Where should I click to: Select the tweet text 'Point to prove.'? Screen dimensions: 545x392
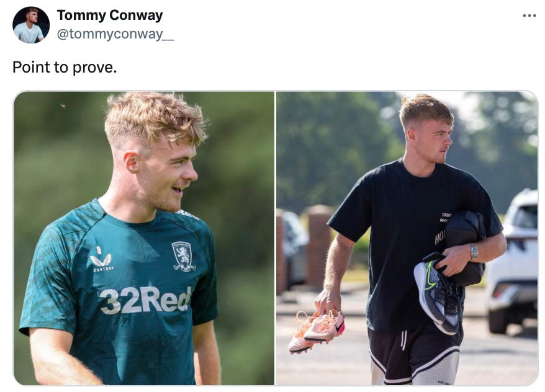click(65, 67)
